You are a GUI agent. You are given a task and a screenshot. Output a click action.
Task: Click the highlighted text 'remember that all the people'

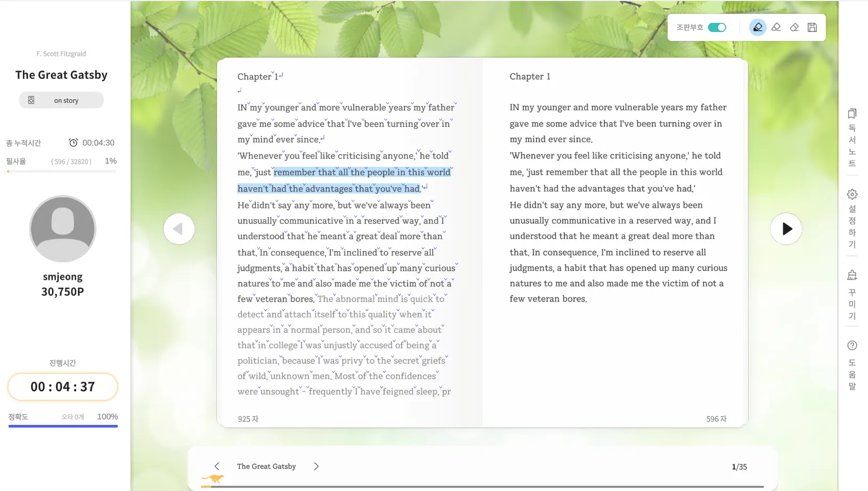click(334, 172)
